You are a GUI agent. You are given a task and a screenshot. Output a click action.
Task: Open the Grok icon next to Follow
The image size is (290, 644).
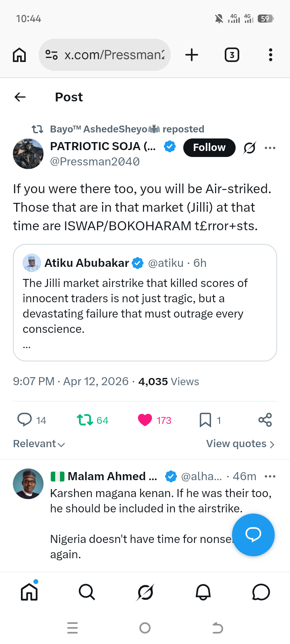[250, 148]
